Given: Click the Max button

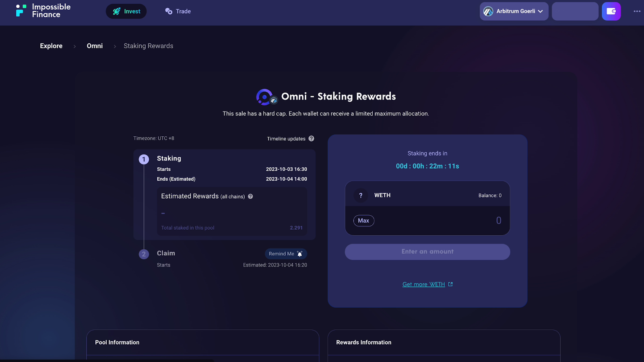Looking at the screenshot, I should (363, 220).
